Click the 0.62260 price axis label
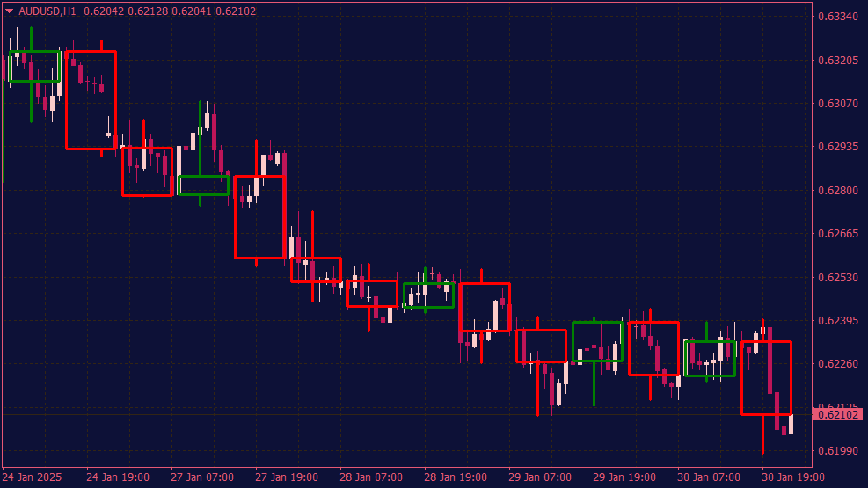 point(838,363)
